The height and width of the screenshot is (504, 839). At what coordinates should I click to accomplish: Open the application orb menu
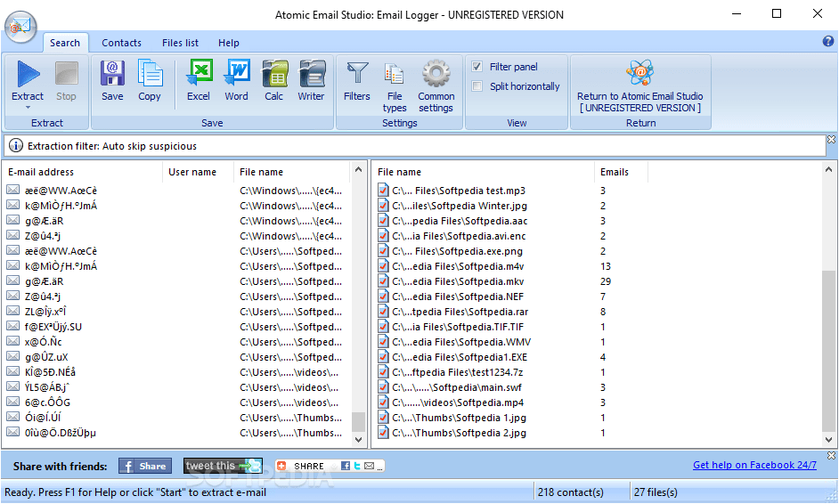[x=20, y=26]
